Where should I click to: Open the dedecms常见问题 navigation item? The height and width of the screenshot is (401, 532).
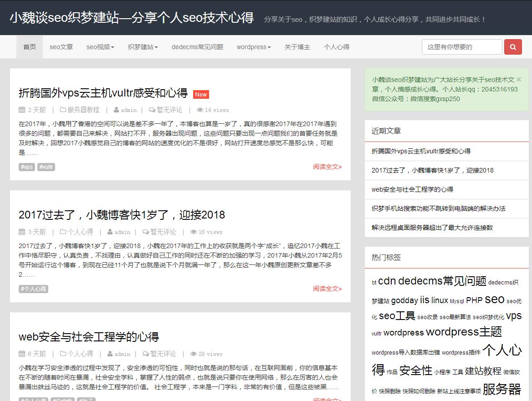point(197,47)
